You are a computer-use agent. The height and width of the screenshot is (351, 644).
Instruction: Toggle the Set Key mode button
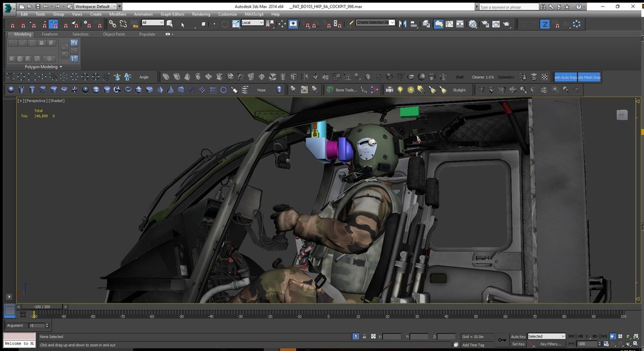pyautogui.click(x=518, y=344)
